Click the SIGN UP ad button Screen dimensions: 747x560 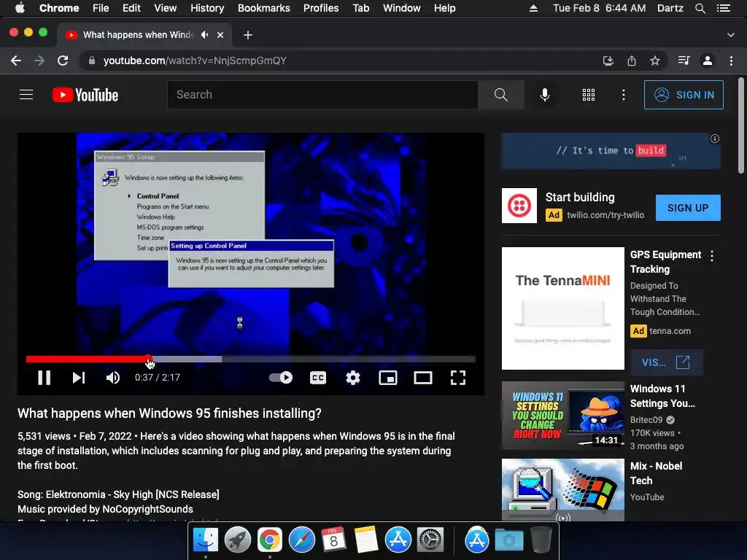[688, 208]
